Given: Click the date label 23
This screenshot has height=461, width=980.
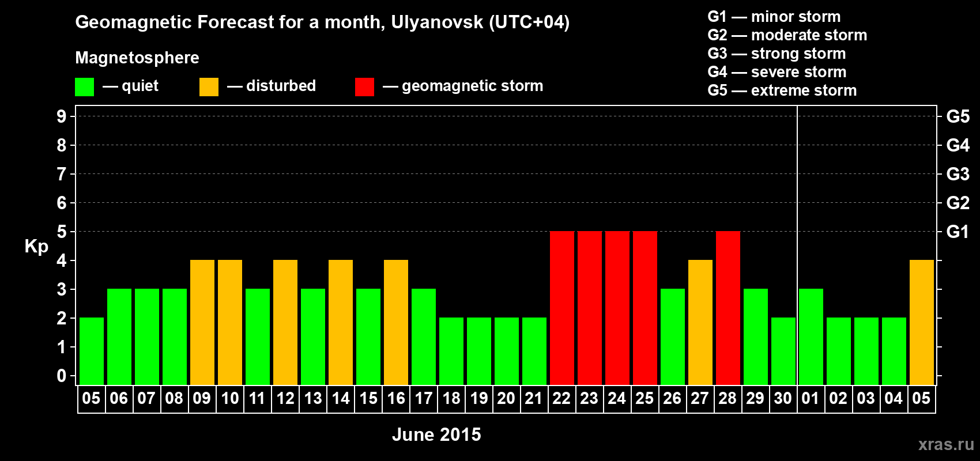Looking at the screenshot, I should click(589, 399).
